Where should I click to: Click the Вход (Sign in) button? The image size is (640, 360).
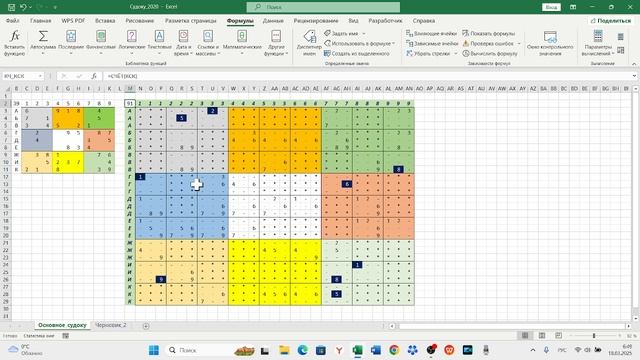pyautogui.click(x=551, y=7)
